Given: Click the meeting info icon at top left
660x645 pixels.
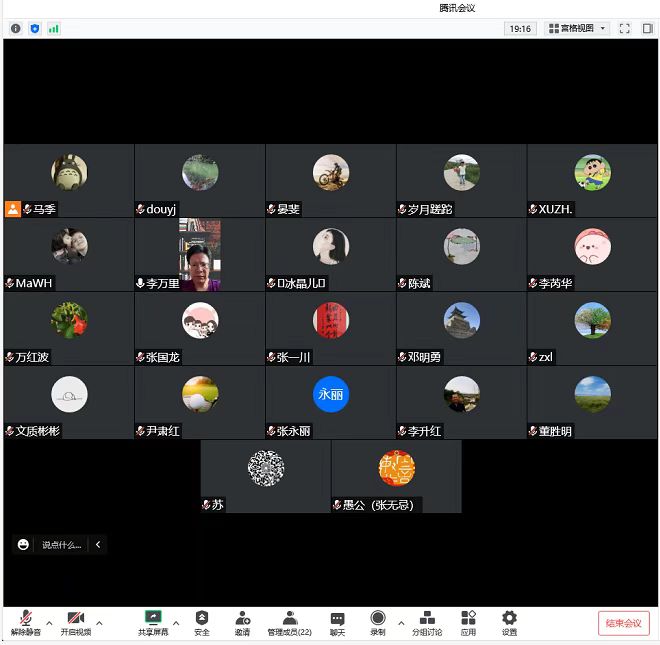Looking at the screenshot, I should (16, 29).
